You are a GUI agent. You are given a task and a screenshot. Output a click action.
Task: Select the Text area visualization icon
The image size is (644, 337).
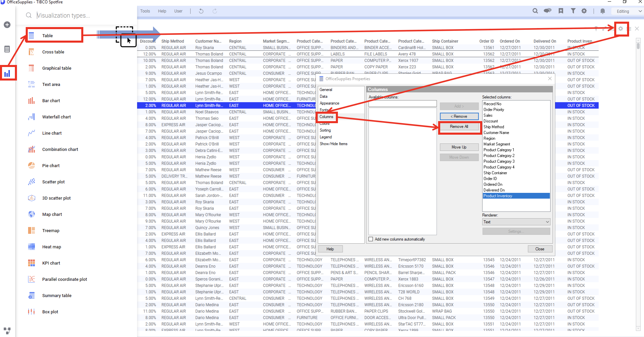[x=31, y=84]
